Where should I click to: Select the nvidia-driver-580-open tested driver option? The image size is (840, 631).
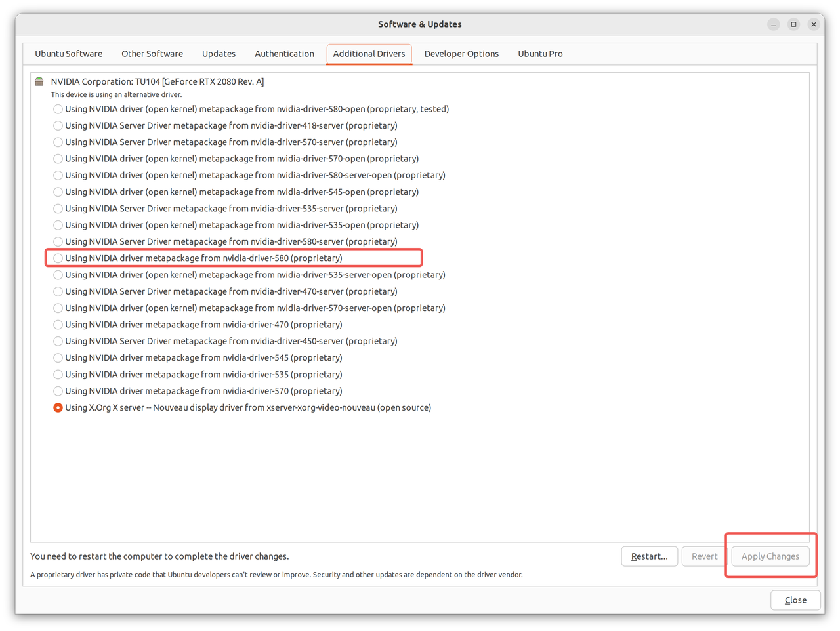pyautogui.click(x=251, y=109)
